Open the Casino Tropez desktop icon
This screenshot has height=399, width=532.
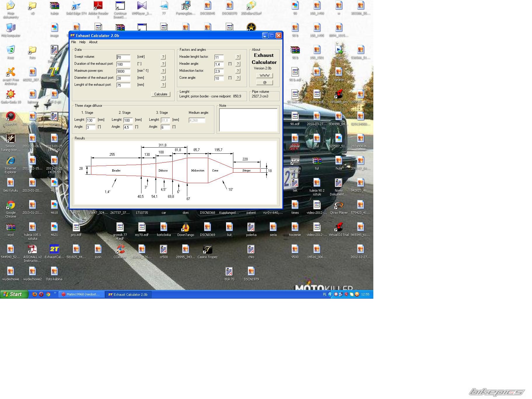pos(207,250)
